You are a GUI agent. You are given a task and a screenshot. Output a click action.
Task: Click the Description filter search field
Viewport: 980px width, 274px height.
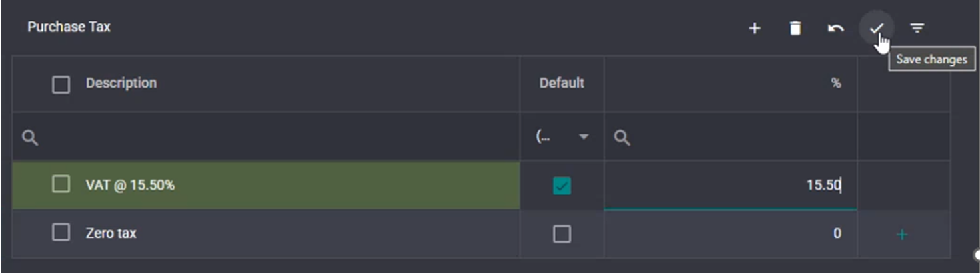pyautogui.click(x=266, y=137)
